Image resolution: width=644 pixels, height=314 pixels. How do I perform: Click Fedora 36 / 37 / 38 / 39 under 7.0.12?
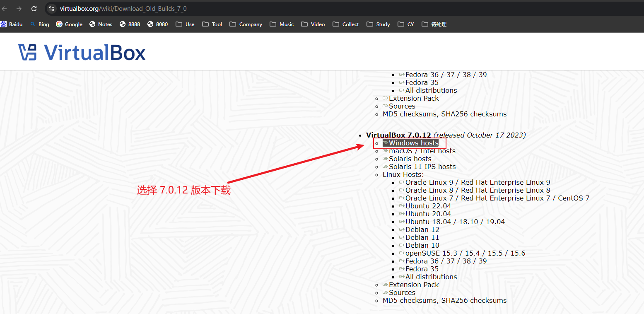click(x=443, y=261)
